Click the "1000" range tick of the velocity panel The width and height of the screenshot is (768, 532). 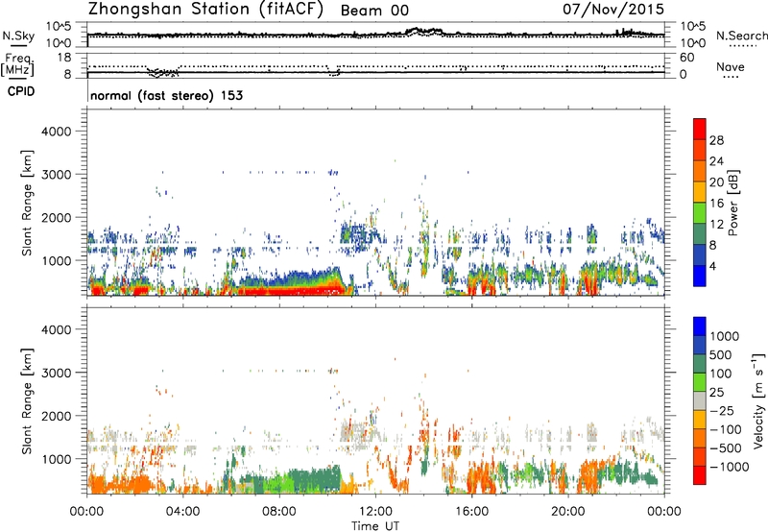(57, 459)
